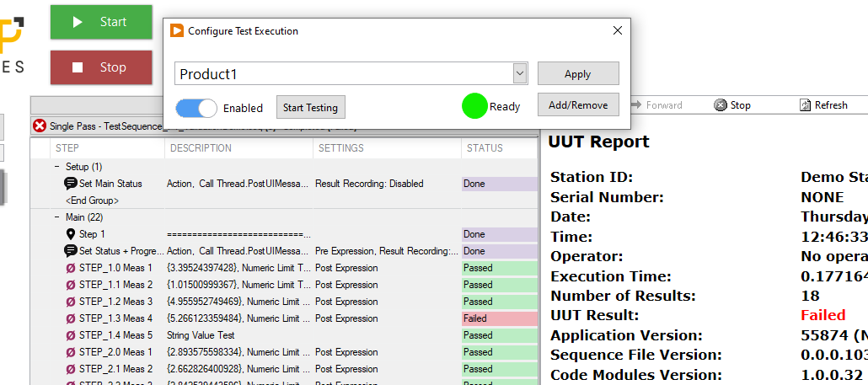Close the Configure Test Execution dialog
This screenshot has height=385, width=868.
pos(617,30)
